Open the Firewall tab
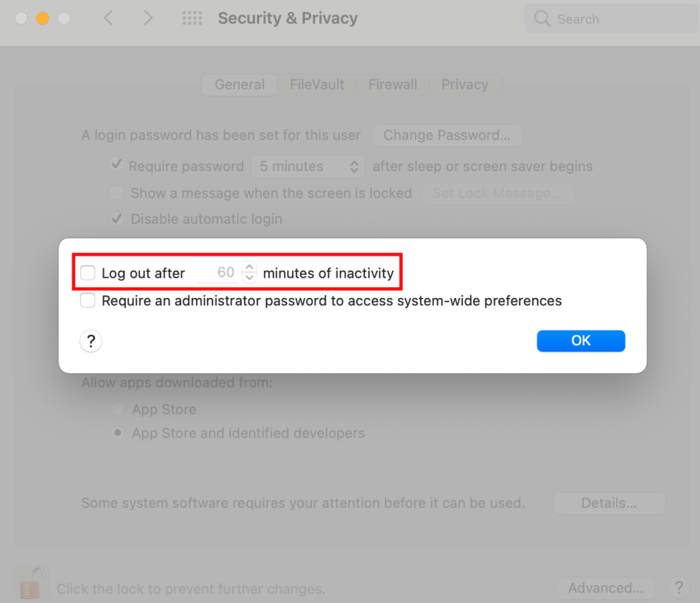Image resolution: width=700 pixels, height=603 pixels. point(392,85)
